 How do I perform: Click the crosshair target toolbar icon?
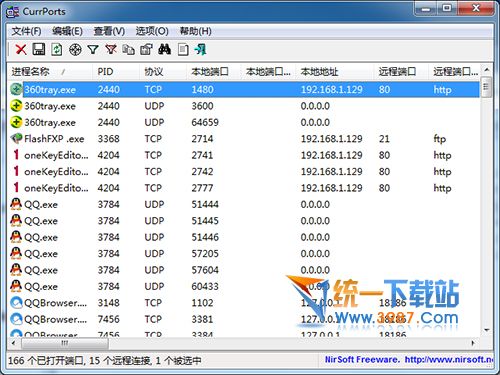click(x=75, y=50)
